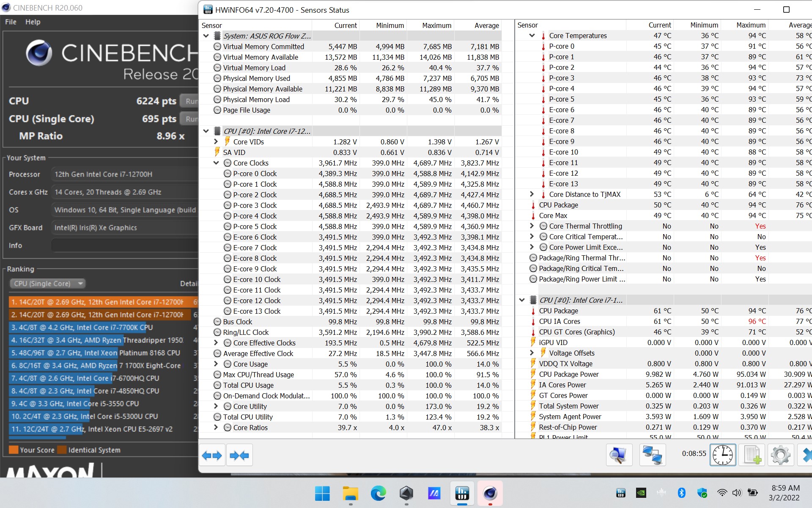Viewport: 812px width, 508px height.
Task: Open the purple slash-logo taskbar app
Action: click(434, 493)
